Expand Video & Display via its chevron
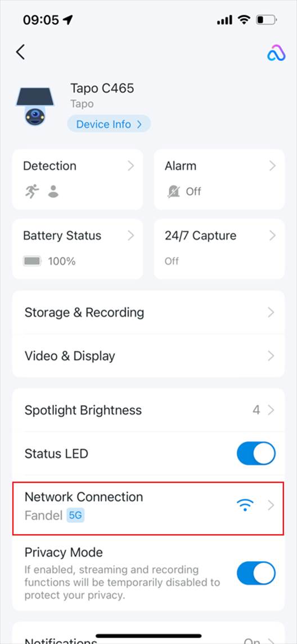The width and height of the screenshot is (297, 644). point(271,356)
